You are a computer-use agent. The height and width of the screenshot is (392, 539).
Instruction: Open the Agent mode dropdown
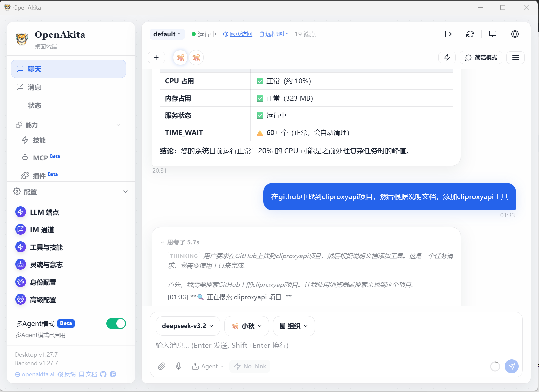(x=208, y=366)
